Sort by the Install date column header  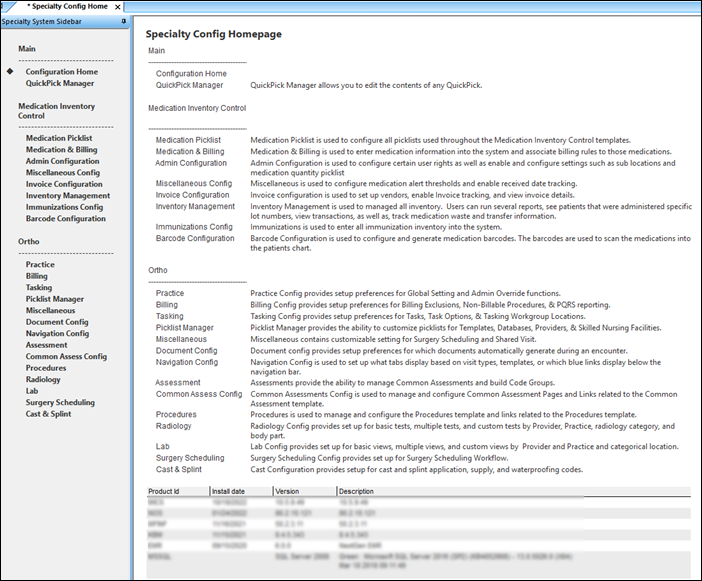[241, 491]
